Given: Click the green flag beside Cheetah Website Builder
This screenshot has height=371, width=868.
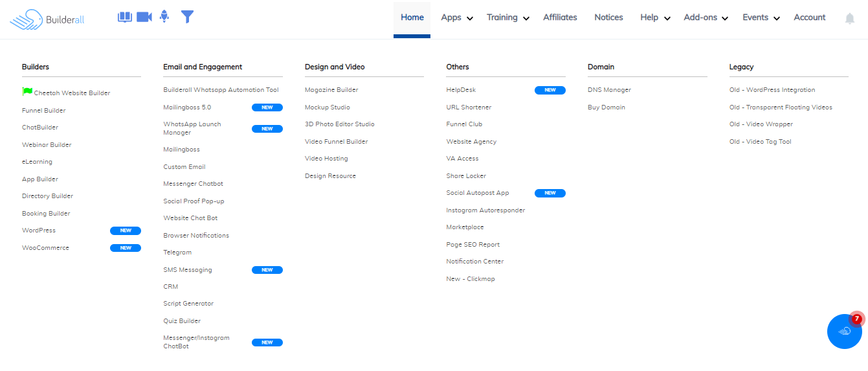Looking at the screenshot, I should [x=27, y=92].
